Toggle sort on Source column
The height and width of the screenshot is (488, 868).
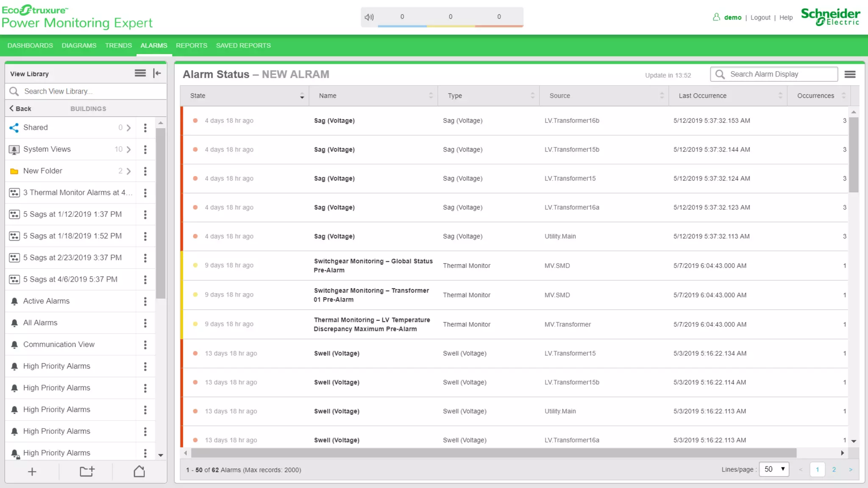662,96
